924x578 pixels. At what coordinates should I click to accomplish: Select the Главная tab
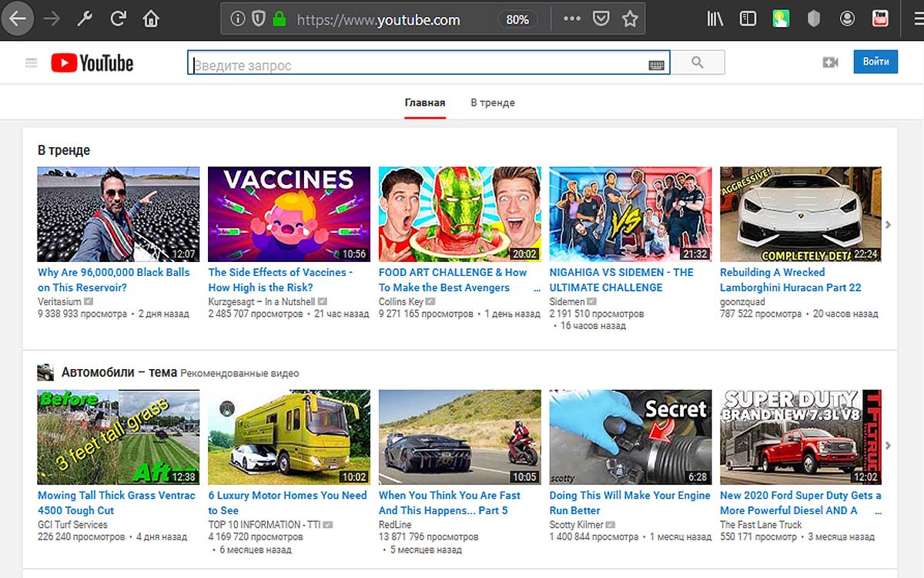click(425, 102)
